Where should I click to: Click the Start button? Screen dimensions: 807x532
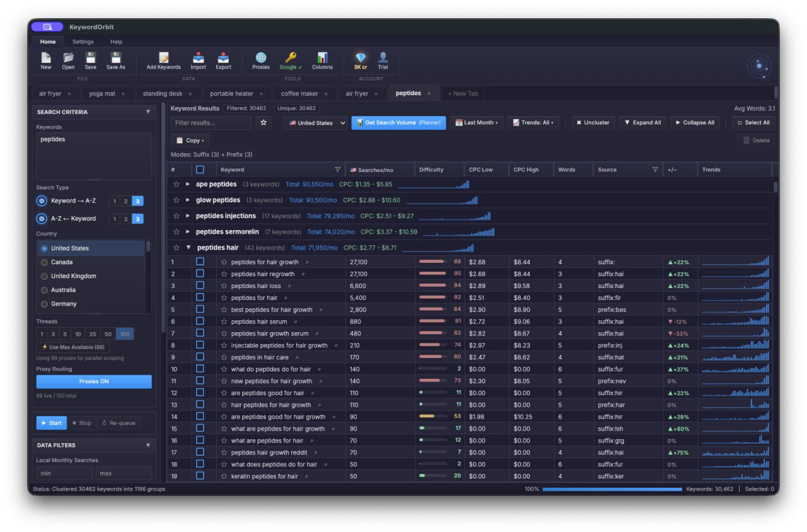click(x=51, y=423)
